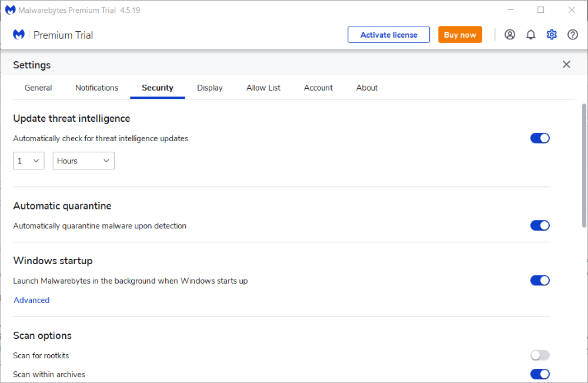Enable scan for rootkits
The image size is (588, 383).
540,355
